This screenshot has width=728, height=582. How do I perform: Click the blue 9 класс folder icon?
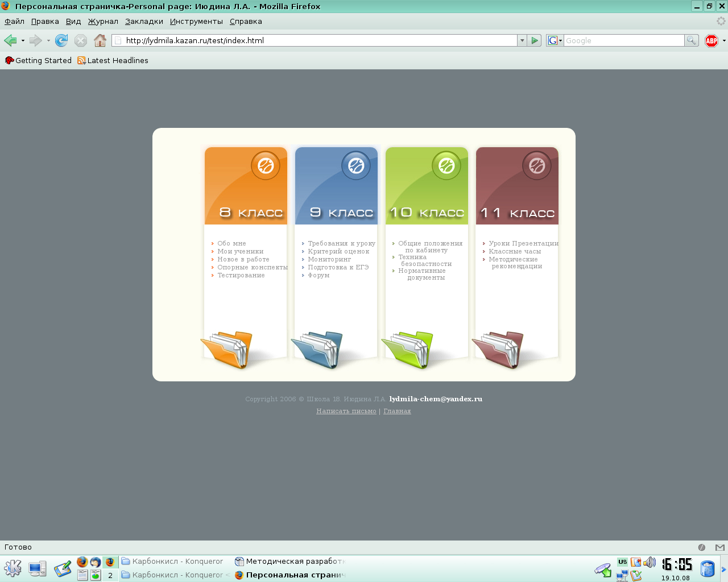[318, 350]
